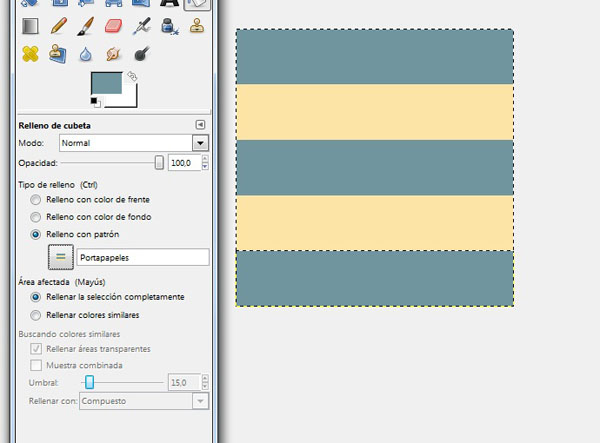This screenshot has height=443, width=600.
Task: Click the Rellenar con dropdown arrow
Action: coord(200,401)
